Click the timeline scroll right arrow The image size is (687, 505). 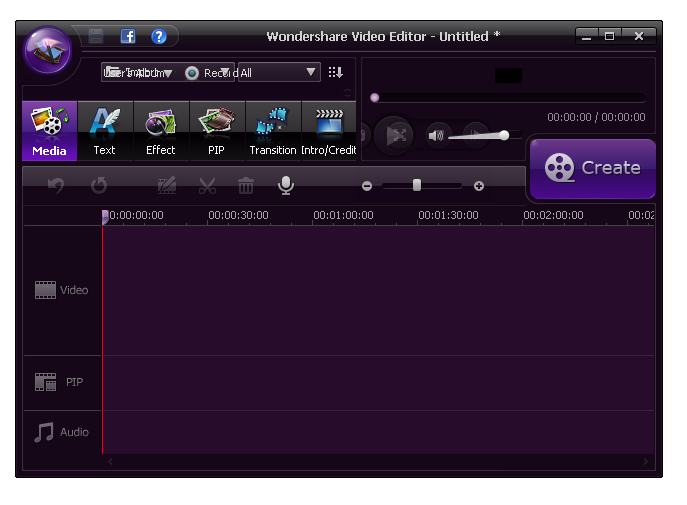(645, 461)
